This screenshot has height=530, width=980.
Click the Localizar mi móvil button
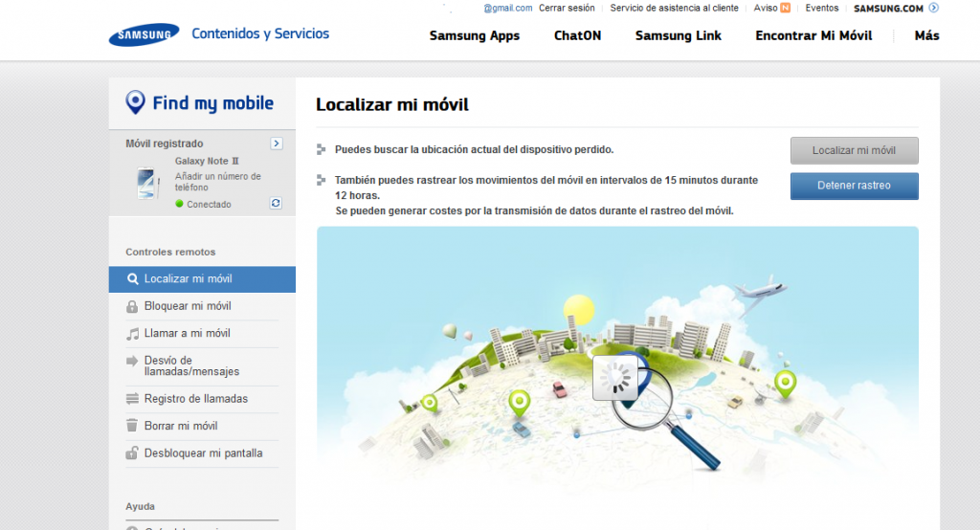pyautogui.click(x=854, y=150)
